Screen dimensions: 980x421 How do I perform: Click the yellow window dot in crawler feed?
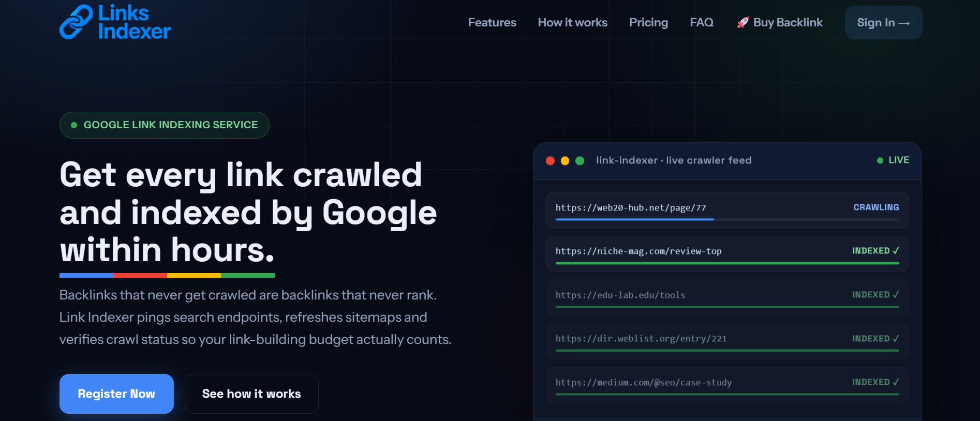click(565, 161)
